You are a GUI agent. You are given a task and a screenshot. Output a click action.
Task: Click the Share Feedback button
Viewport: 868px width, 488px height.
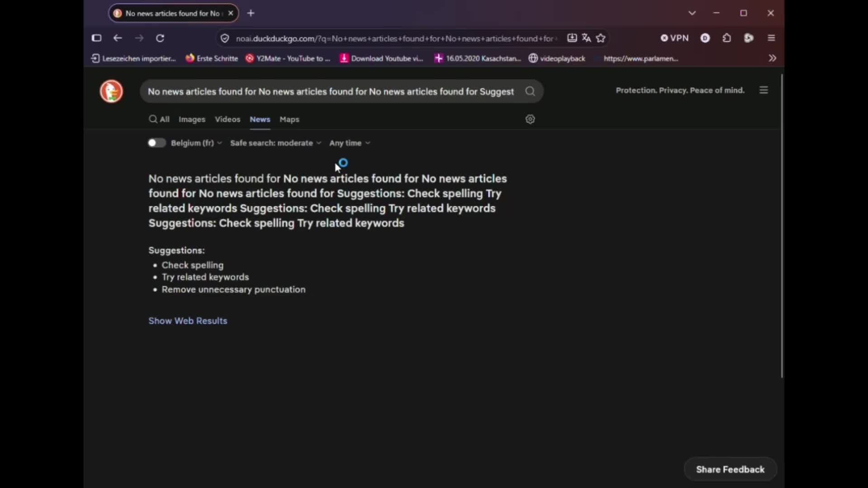[x=730, y=469]
